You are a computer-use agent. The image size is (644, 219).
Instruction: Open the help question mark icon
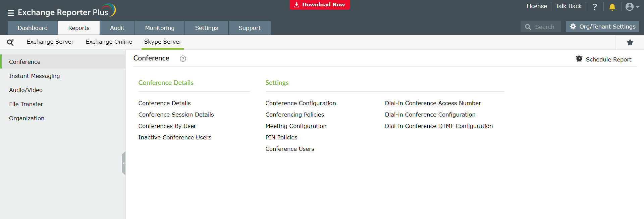point(595,7)
